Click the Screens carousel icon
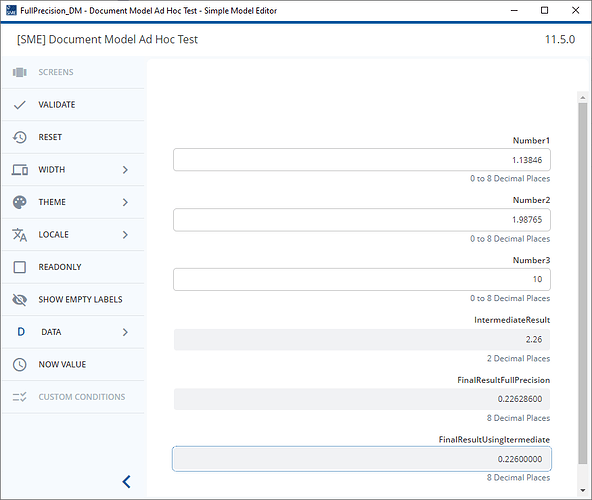592x500 pixels. tap(20, 72)
